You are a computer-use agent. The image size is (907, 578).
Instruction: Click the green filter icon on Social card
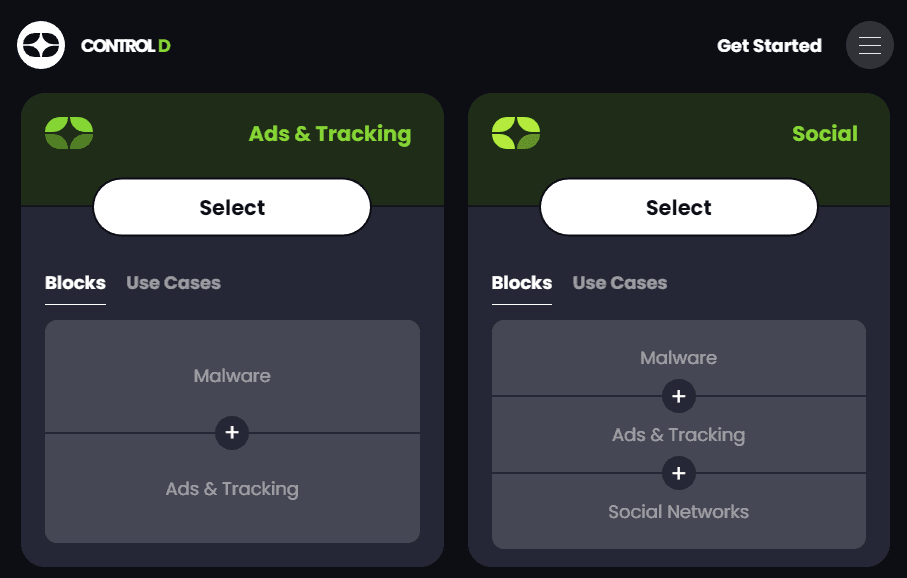[515, 133]
